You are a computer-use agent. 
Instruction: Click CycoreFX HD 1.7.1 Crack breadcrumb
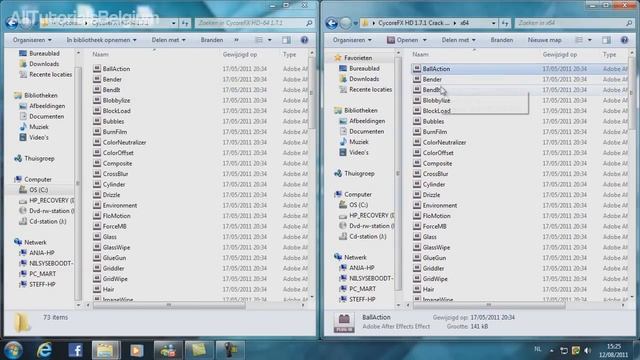[x=414, y=23]
